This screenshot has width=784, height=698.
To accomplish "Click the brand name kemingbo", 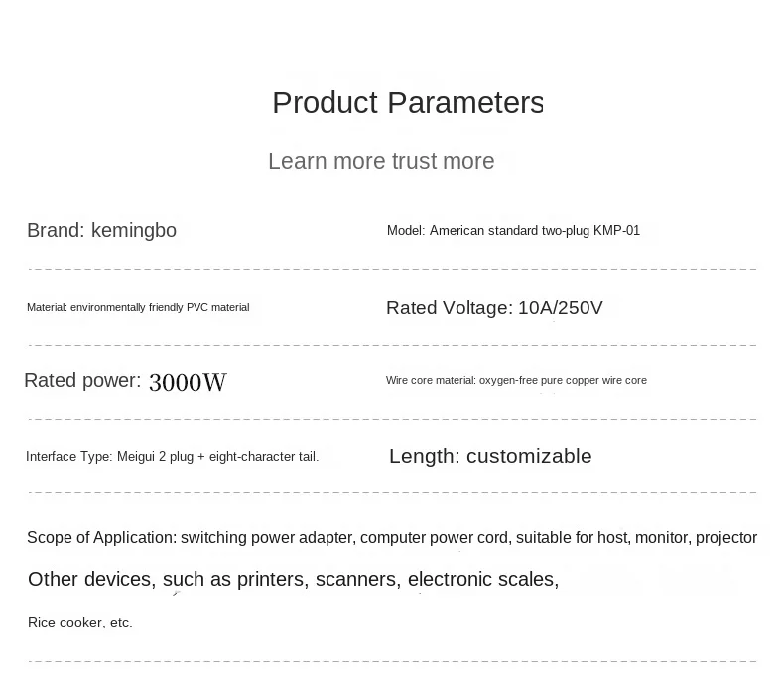I will 134,231.
